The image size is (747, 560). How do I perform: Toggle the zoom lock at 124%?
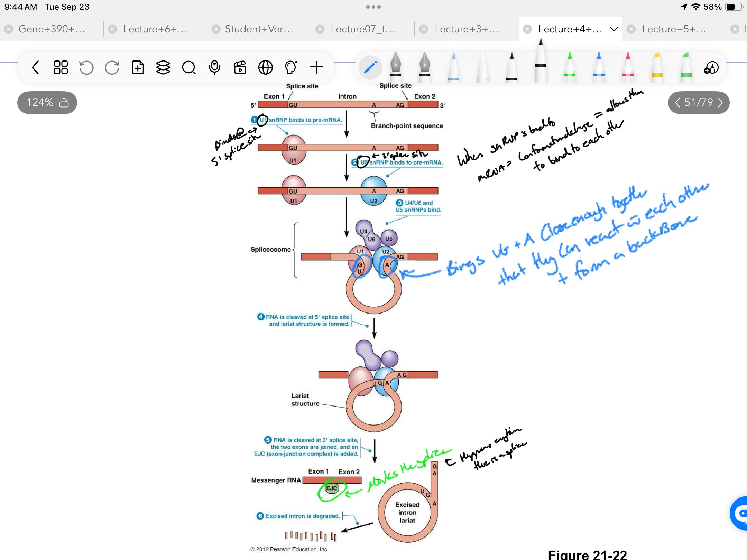pyautogui.click(x=64, y=103)
